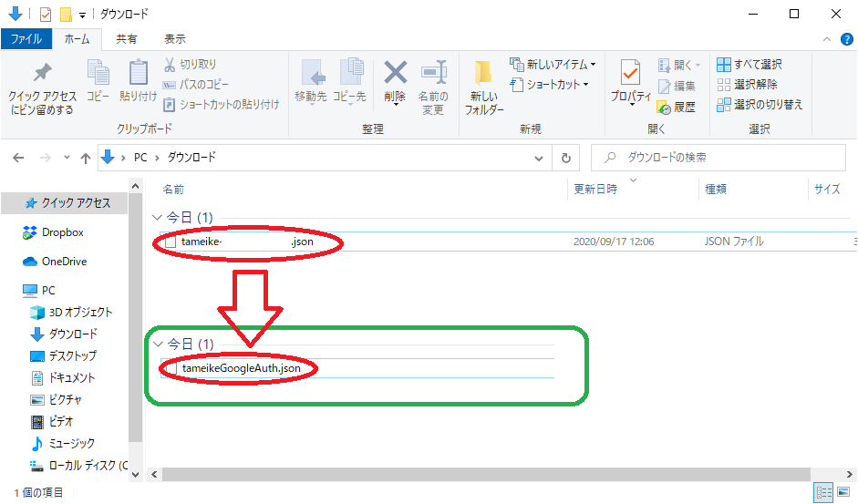Tick the checkbox next to tameikeGoogleAuth.json
This screenshot has height=504, width=858.
(x=170, y=368)
